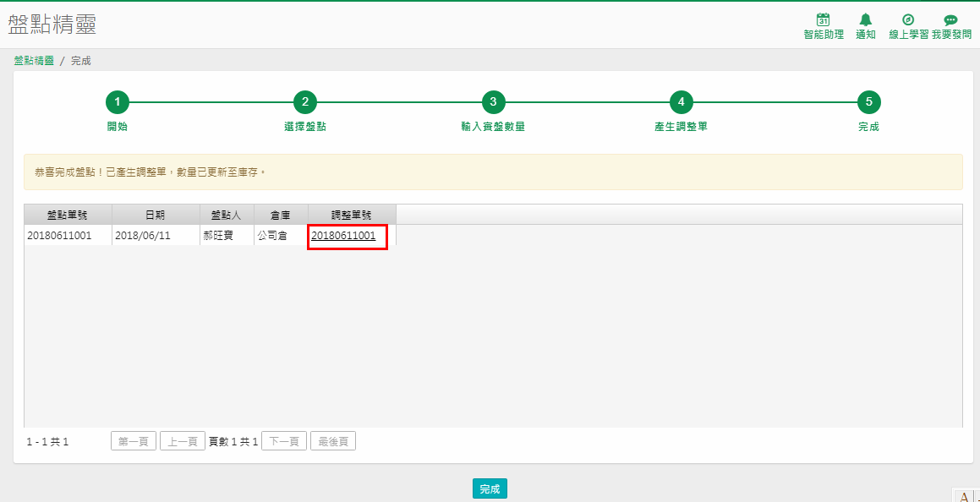Go to step 2 選擇盤點 circle
Screen dimensions: 980x502
pyautogui.click(x=305, y=102)
